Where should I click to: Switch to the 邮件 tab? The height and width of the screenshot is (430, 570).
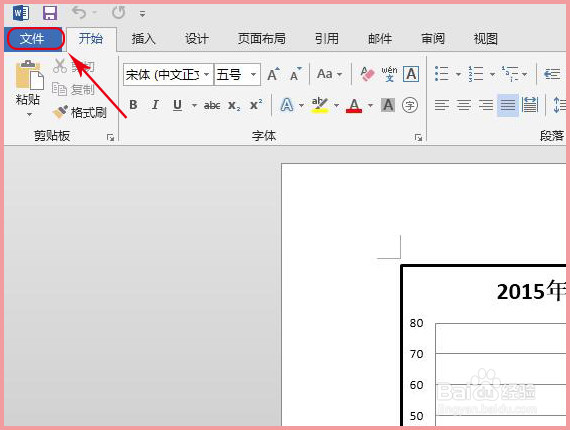point(380,39)
